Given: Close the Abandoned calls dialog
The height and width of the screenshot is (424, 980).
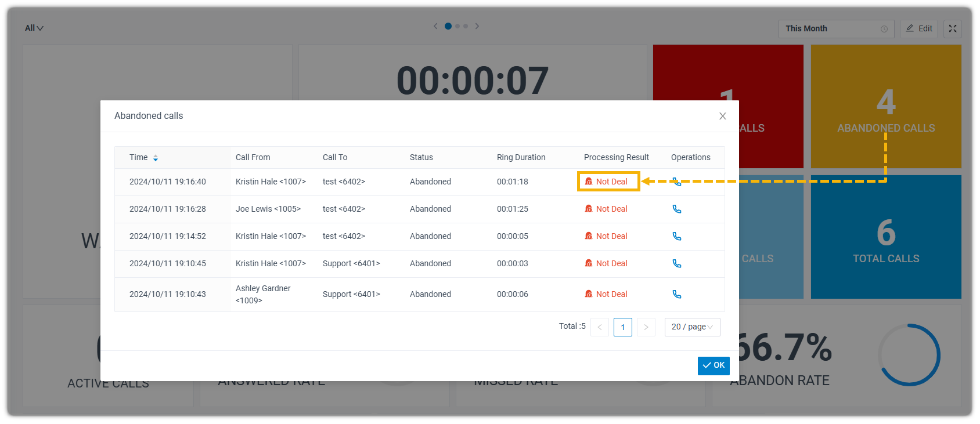Looking at the screenshot, I should 722,116.
